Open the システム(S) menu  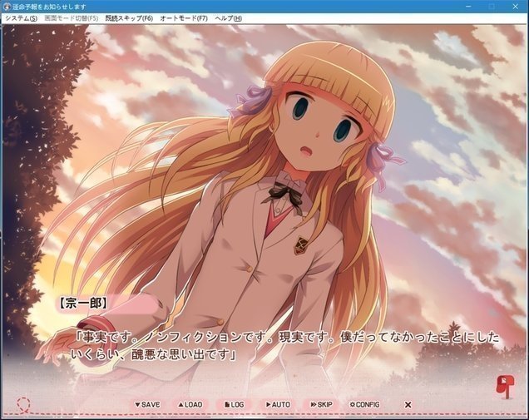click(x=21, y=18)
